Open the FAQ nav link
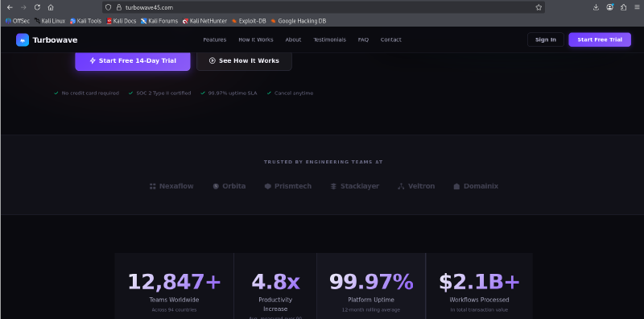The width and height of the screenshot is (644, 319). pos(363,40)
